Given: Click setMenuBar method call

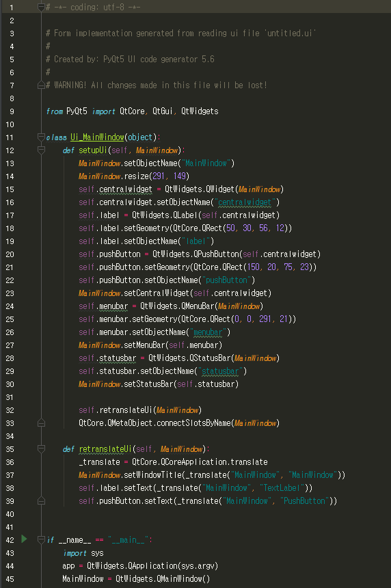Looking at the screenshot, I should click(x=144, y=345).
